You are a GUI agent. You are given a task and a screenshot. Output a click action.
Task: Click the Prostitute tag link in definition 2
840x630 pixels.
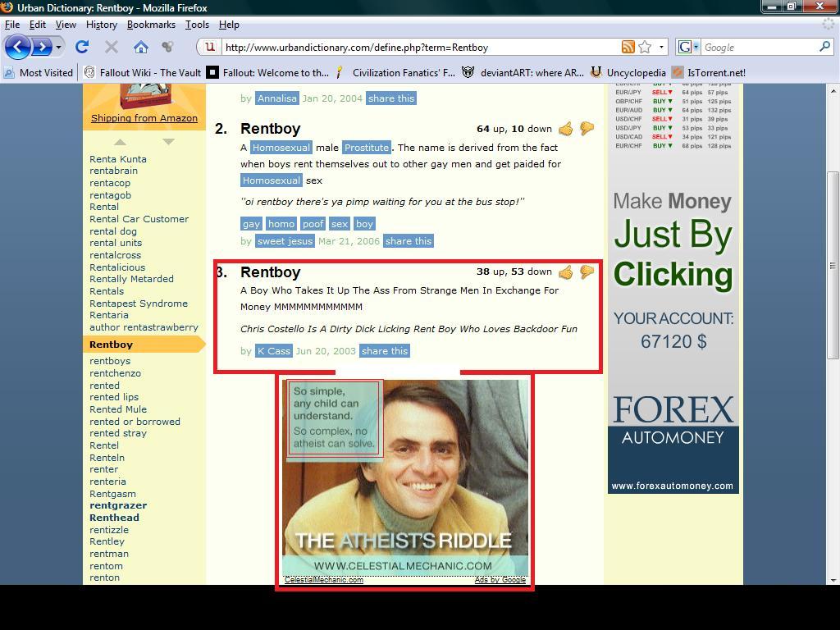coord(367,148)
